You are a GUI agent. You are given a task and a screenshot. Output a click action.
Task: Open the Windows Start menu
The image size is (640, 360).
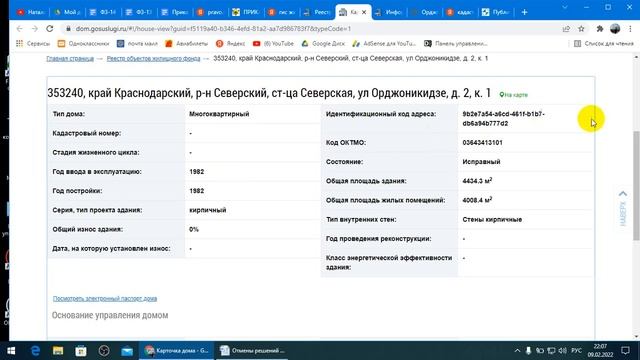[x=11, y=351]
